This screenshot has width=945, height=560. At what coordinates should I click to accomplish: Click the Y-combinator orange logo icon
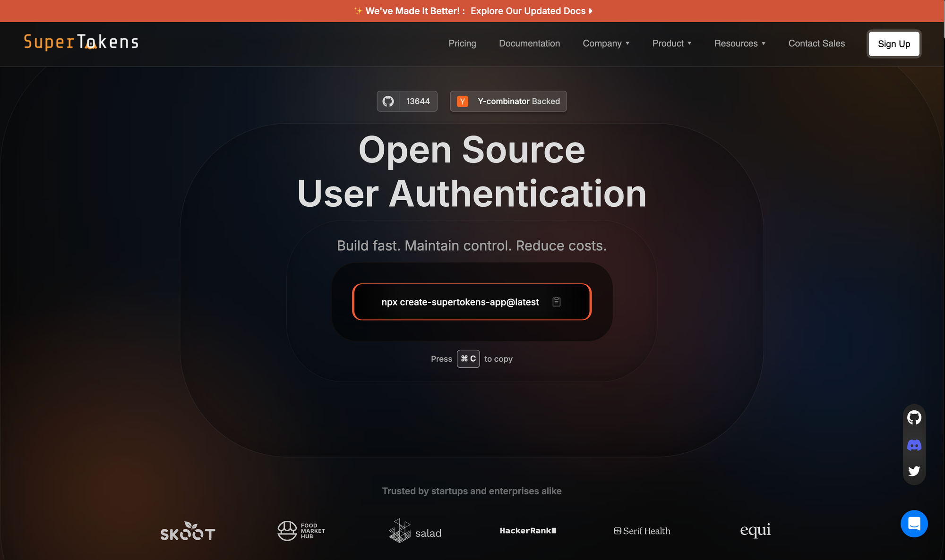[x=463, y=101]
